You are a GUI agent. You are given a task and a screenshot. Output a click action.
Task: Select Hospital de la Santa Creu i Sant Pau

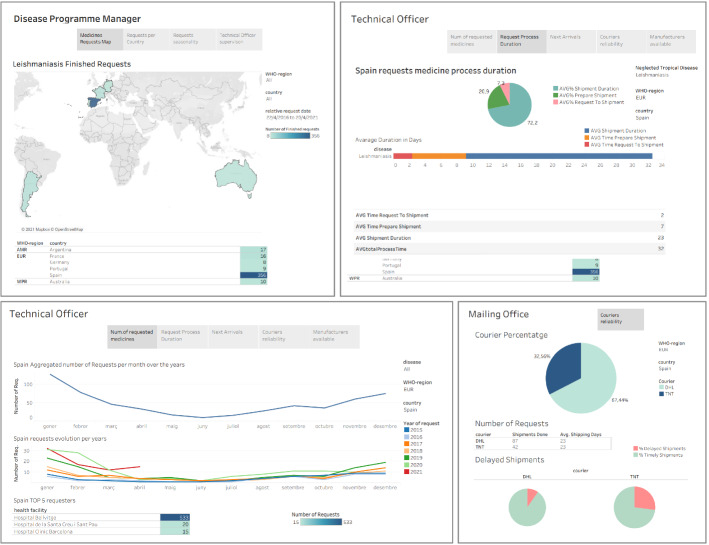(101, 524)
